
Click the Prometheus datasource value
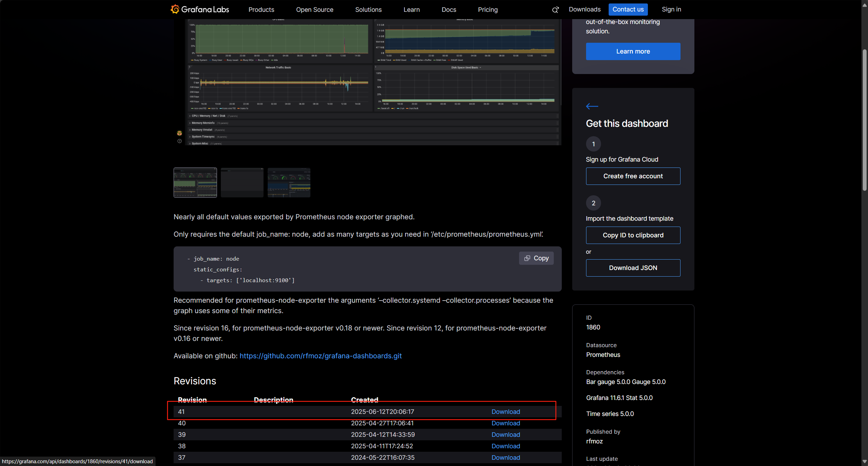(x=603, y=355)
